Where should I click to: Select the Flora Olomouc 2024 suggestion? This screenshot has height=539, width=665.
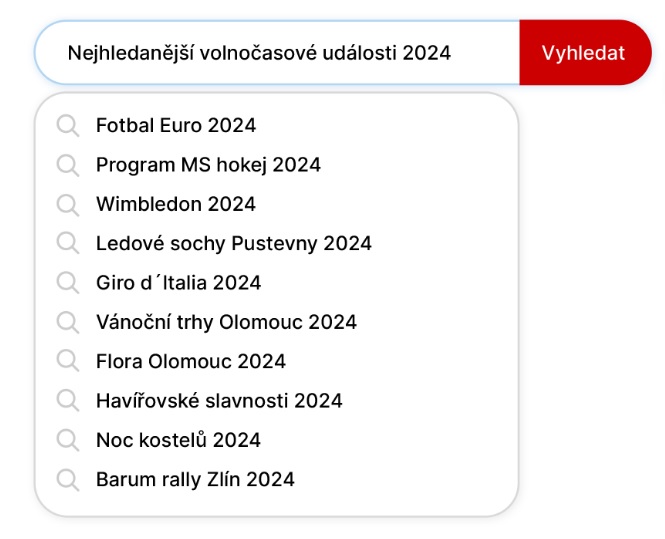click(277, 361)
